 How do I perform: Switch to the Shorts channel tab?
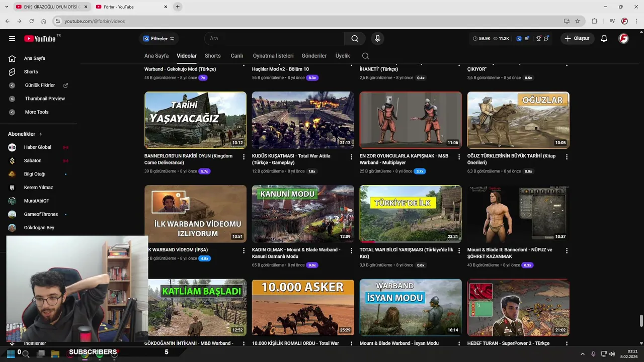tap(213, 56)
